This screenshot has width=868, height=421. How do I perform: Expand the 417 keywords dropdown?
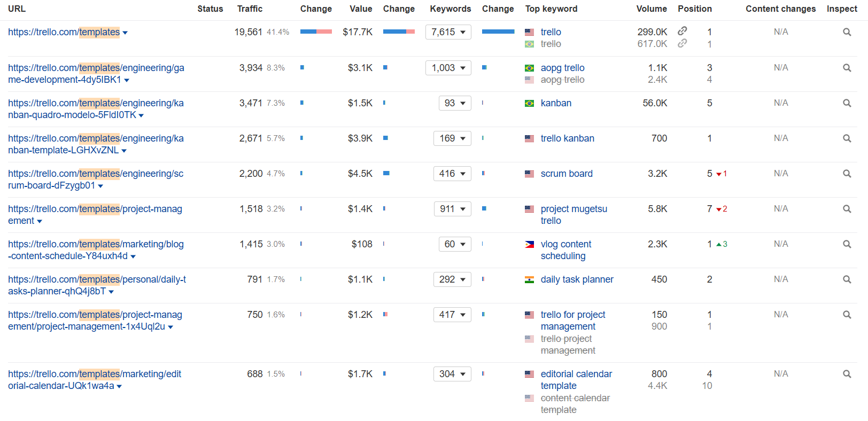(452, 315)
